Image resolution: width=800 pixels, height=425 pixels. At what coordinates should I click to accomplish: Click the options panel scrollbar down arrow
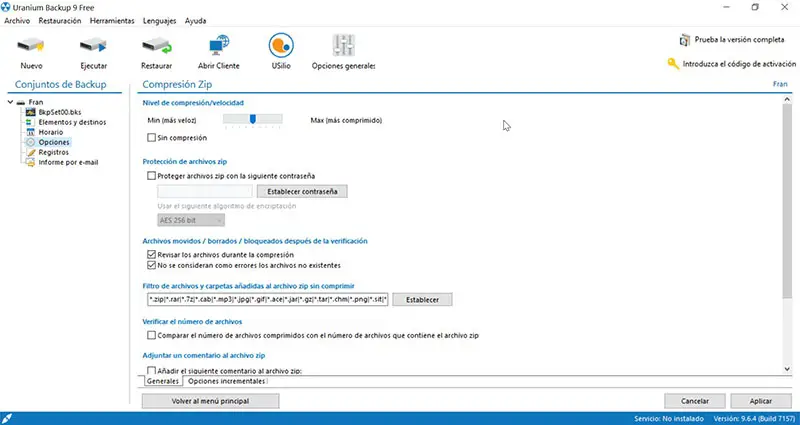click(x=787, y=369)
